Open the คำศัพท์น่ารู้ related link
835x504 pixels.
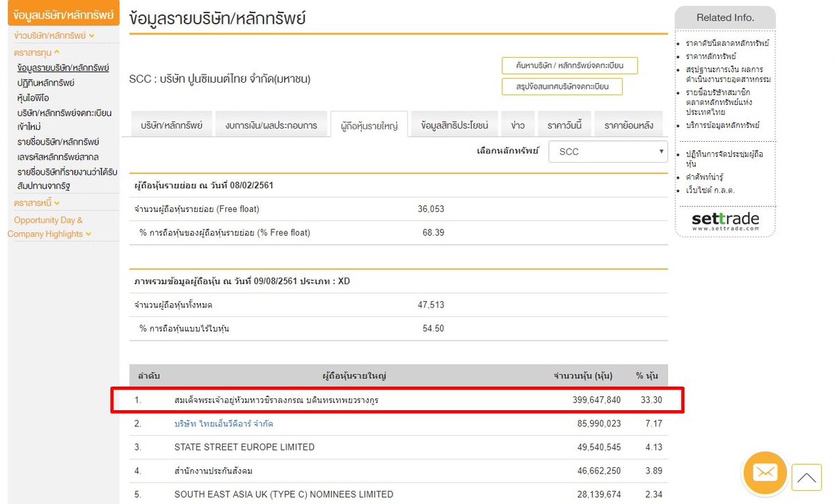[704, 177]
